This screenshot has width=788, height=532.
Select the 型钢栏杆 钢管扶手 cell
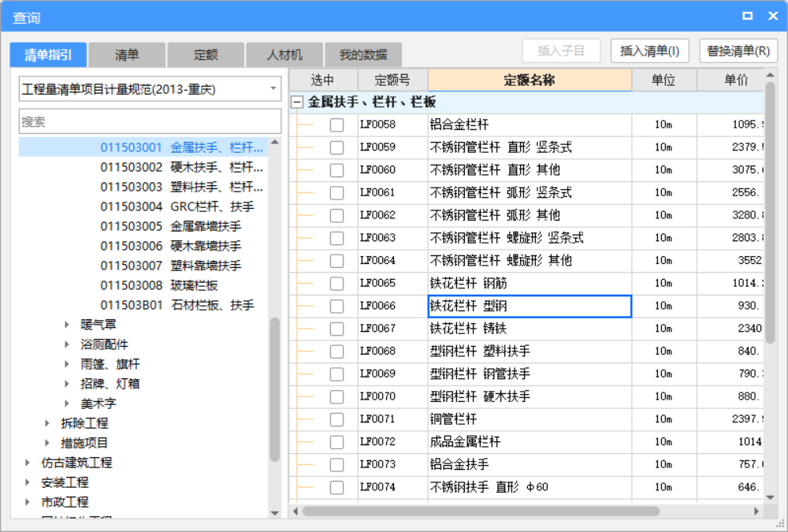530,374
